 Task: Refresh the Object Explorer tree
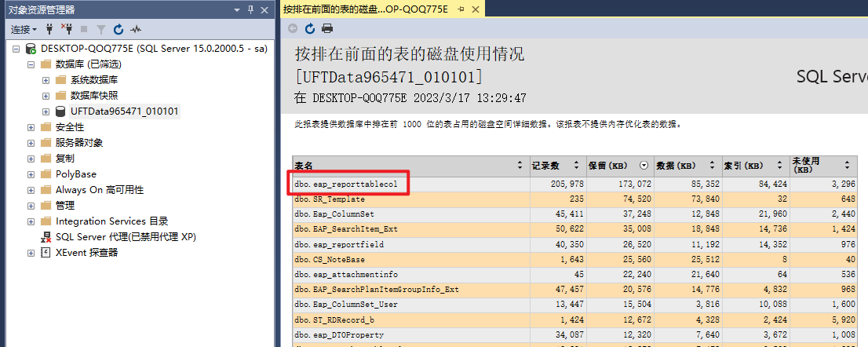click(118, 29)
